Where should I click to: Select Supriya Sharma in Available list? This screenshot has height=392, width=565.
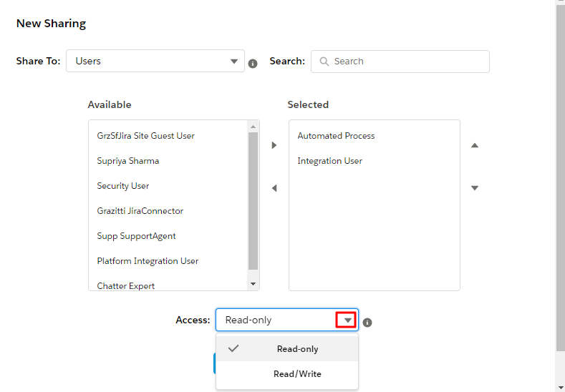pos(128,161)
